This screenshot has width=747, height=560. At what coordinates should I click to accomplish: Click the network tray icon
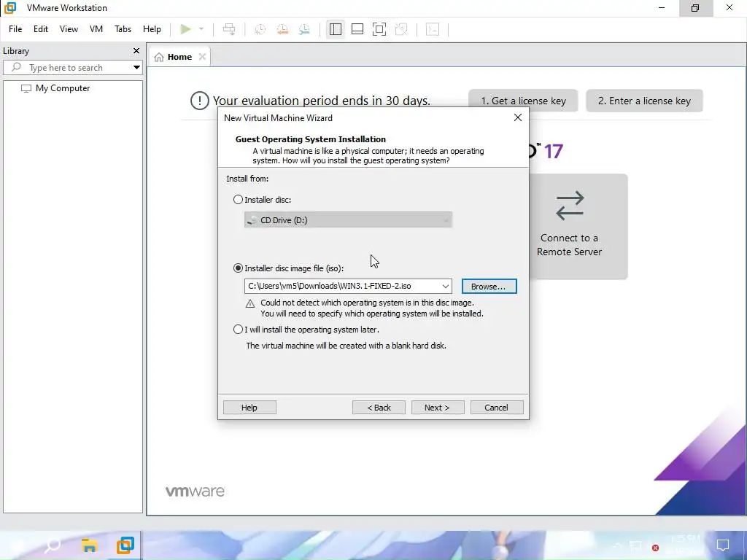(635, 545)
